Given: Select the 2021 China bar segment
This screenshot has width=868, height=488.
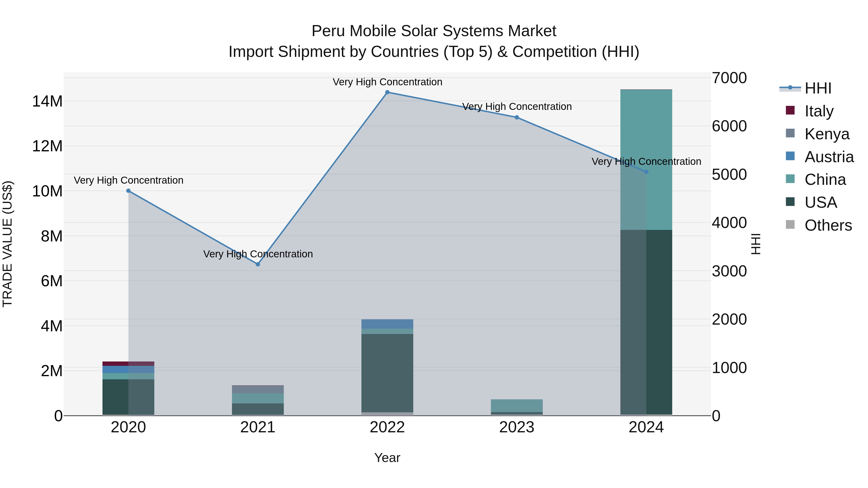Looking at the screenshot, I should tap(258, 398).
